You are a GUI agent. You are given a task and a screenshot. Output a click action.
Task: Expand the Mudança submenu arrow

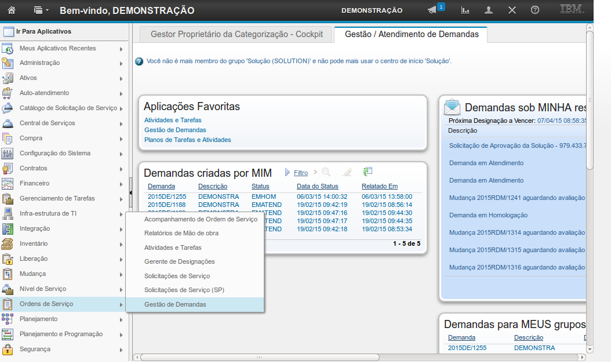coord(121,274)
